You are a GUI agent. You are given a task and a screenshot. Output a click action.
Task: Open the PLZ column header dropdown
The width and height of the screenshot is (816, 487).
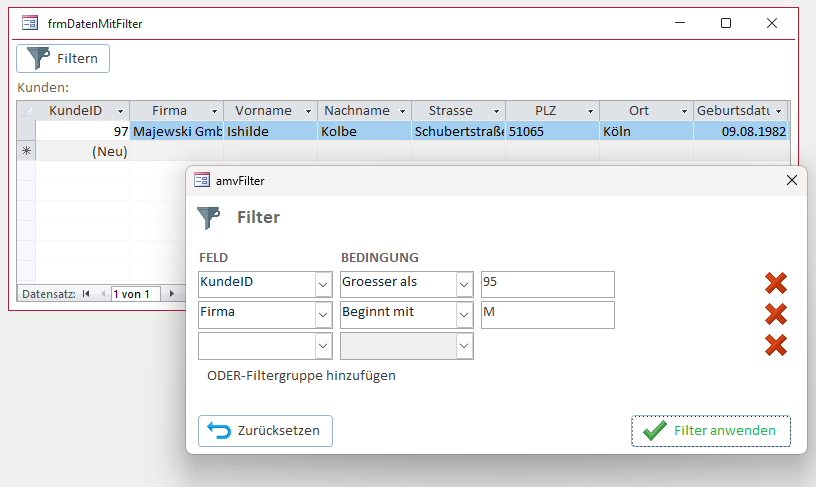click(x=590, y=111)
